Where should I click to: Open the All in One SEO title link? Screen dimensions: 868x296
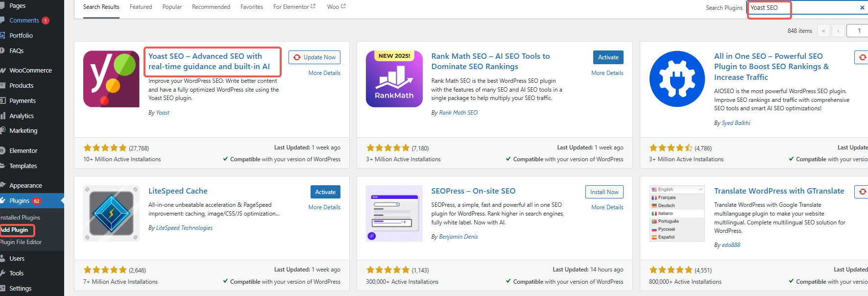(772, 67)
